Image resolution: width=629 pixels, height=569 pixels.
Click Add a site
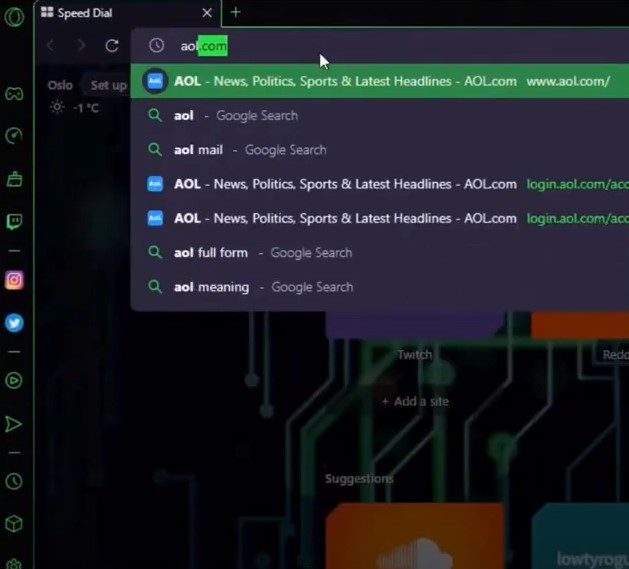click(x=416, y=401)
